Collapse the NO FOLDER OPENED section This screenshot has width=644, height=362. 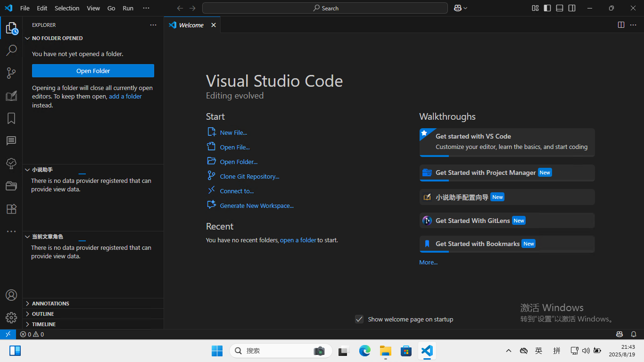pyautogui.click(x=57, y=38)
